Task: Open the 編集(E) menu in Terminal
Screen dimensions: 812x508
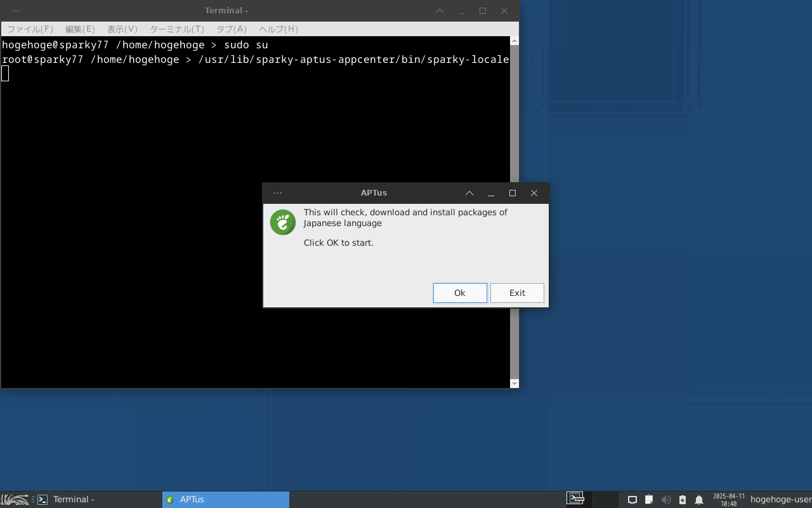Action: point(80,29)
